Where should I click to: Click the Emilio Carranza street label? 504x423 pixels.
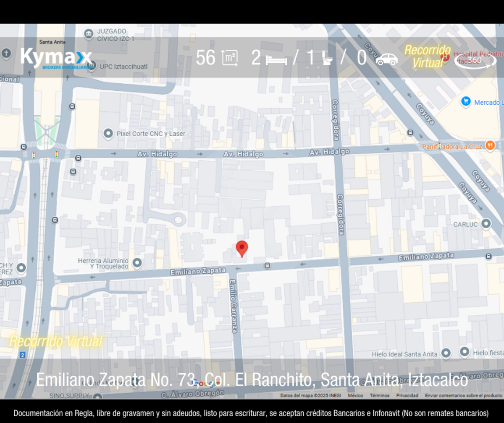[x=234, y=306]
